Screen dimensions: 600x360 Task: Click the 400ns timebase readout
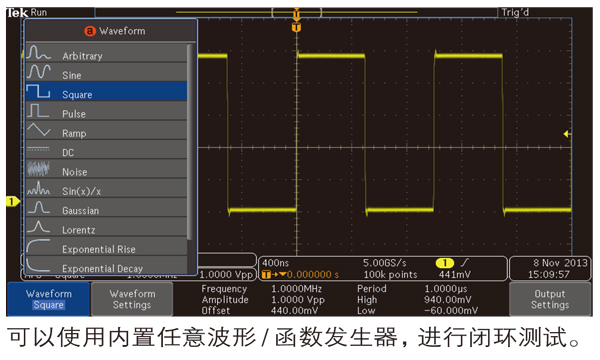click(x=276, y=263)
